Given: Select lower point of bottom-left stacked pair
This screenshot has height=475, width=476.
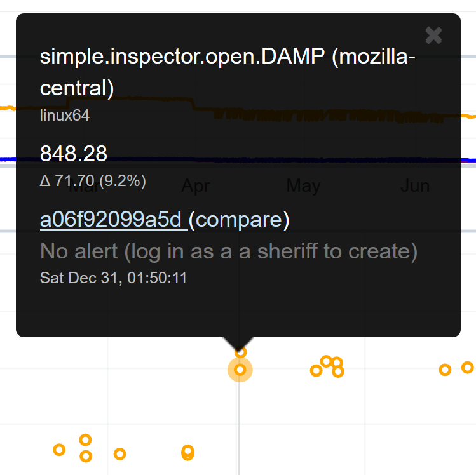Looking at the screenshot, I should pyautogui.click(x=86, y=456).
